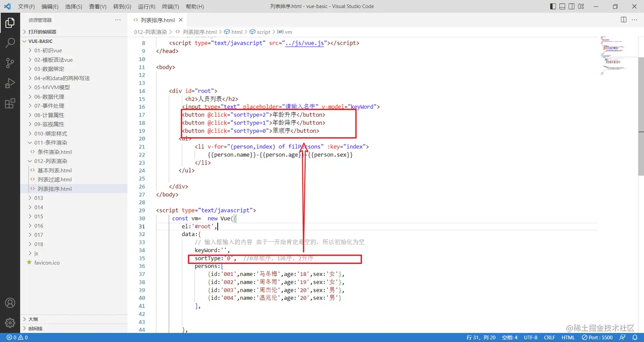Click the vm breadcrumb segment
This screenshot has height=342, width=644.
pyautogui.click(x=285, y=32)
